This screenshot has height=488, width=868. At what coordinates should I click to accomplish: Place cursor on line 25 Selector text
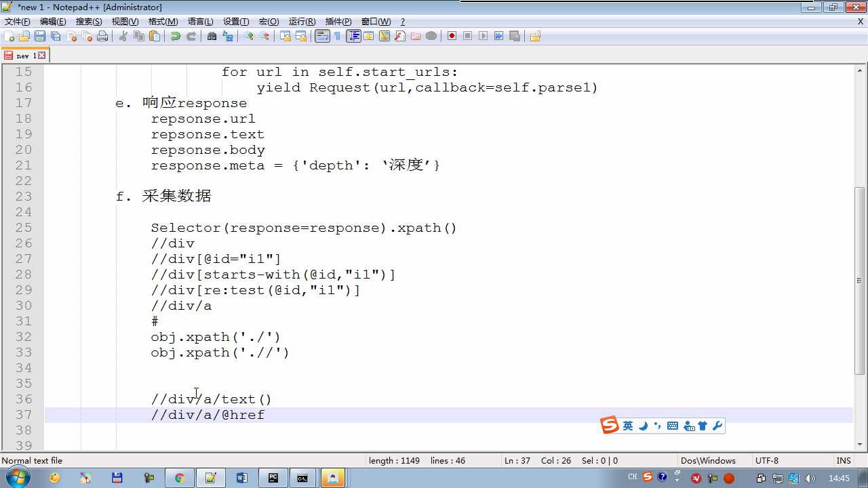[304, 228]
